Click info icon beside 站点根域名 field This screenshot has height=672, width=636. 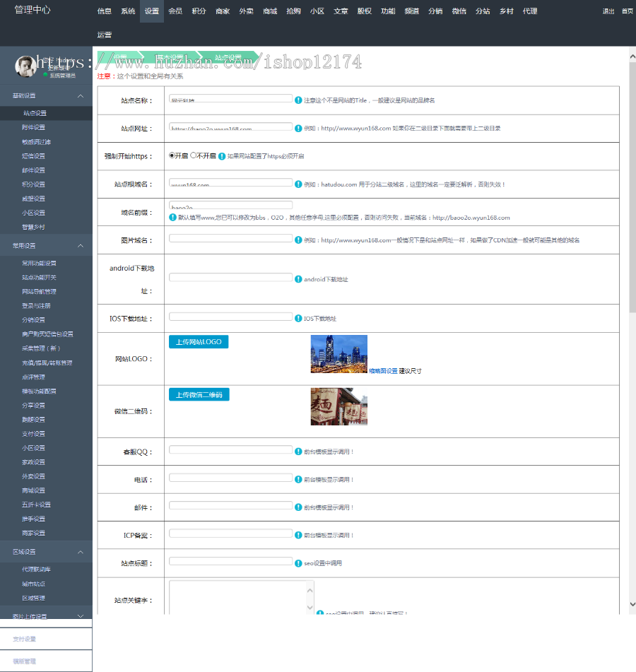(298, 184)
